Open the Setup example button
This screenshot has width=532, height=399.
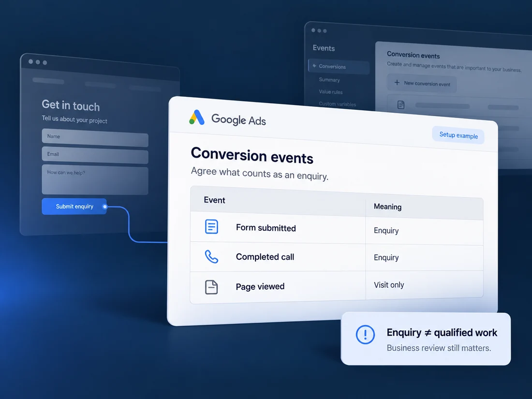[458, 135]
